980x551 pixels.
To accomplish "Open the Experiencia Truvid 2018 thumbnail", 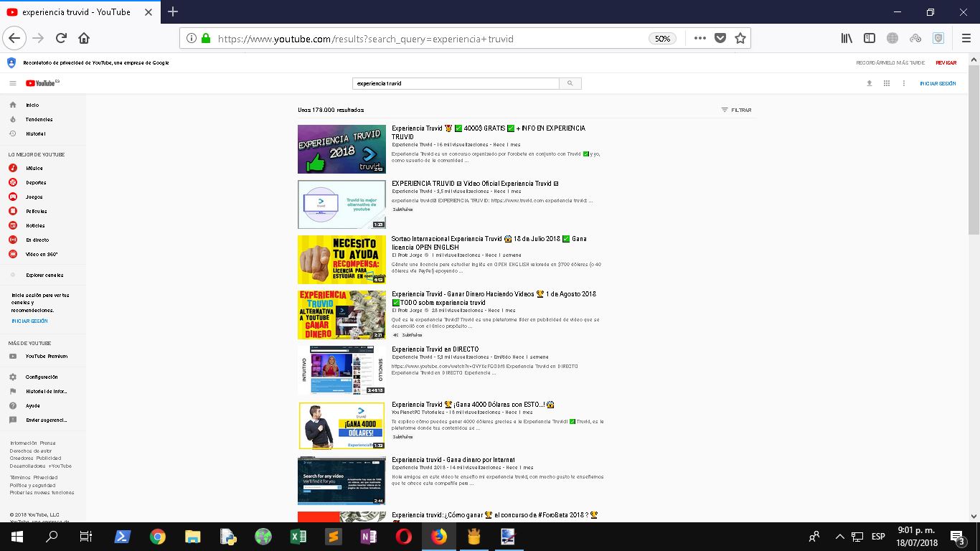I will [x=341, y=149].
